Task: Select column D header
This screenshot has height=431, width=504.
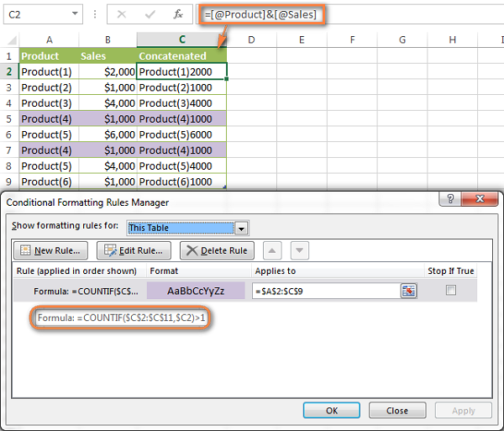Action: pos(251,39)
